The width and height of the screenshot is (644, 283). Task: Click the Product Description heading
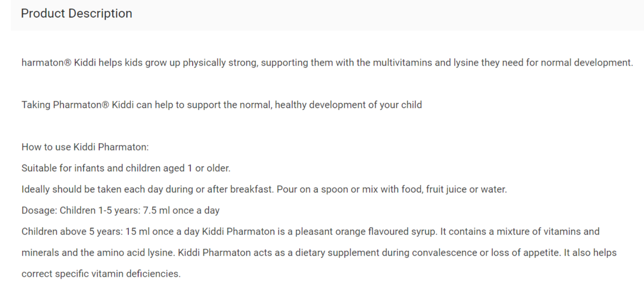(76, 14)
